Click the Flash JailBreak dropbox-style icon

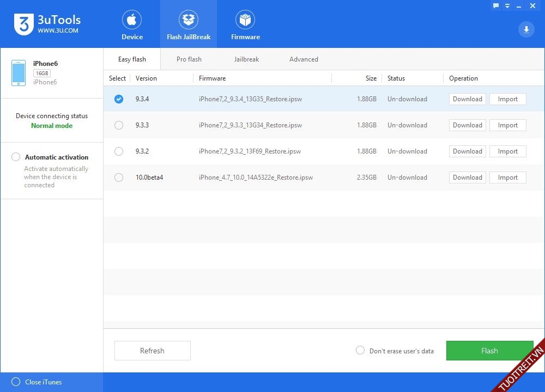tap(189, 20)
